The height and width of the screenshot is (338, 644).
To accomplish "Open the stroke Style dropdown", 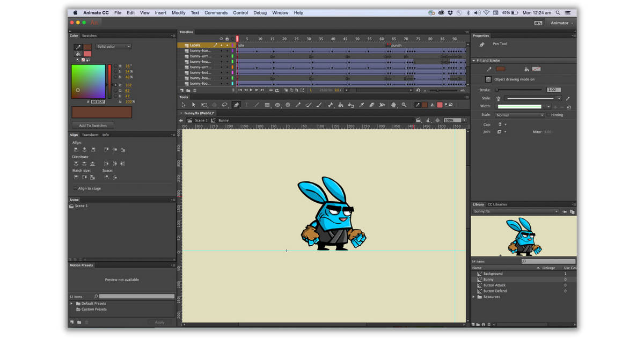I will pos(559,98).
